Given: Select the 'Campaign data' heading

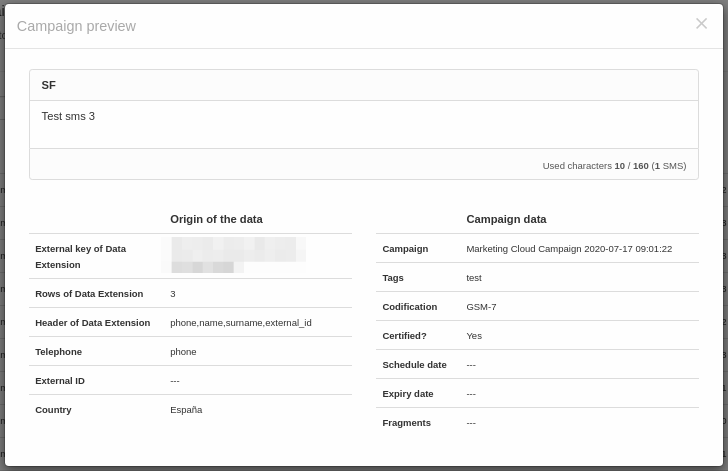Looking at the screenshot, I should pos(506,219).
